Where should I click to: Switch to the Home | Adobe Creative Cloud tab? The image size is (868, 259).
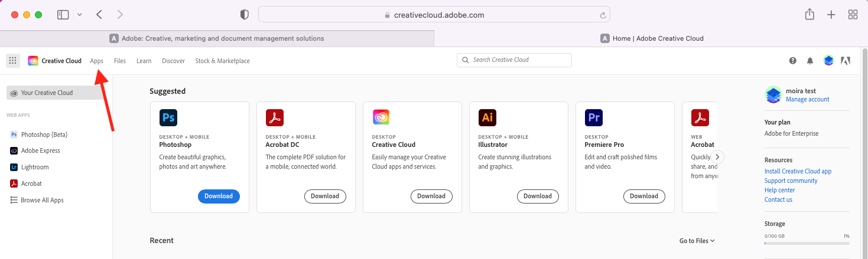click(651, 38)
